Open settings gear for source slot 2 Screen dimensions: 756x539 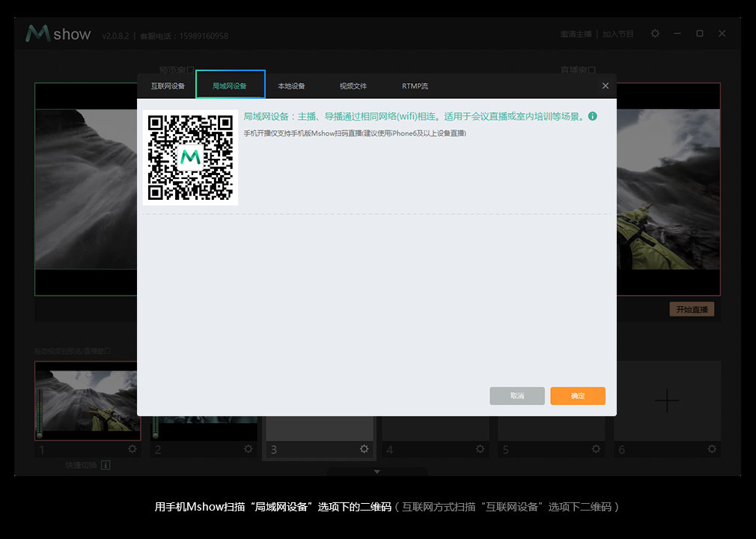(248, 449)
